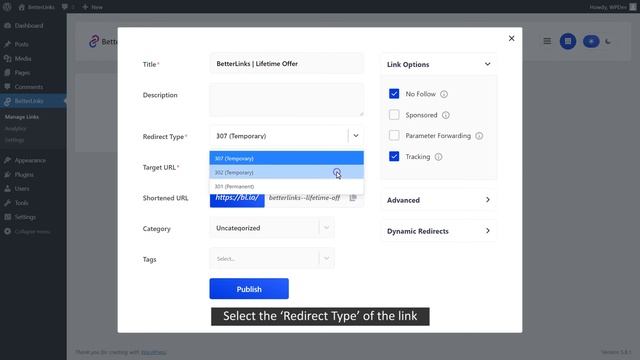Screen dimensions: 640x360
Task: Click the Publish button
Action: click(x=249, y=289)
